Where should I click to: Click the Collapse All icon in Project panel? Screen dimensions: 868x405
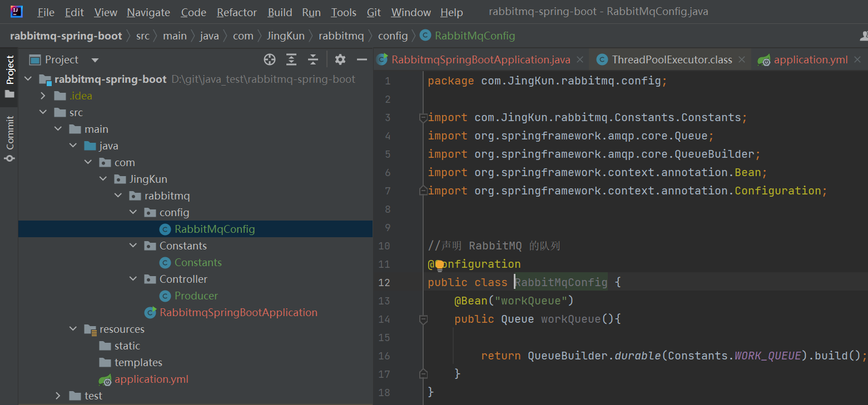click(313, 59)
